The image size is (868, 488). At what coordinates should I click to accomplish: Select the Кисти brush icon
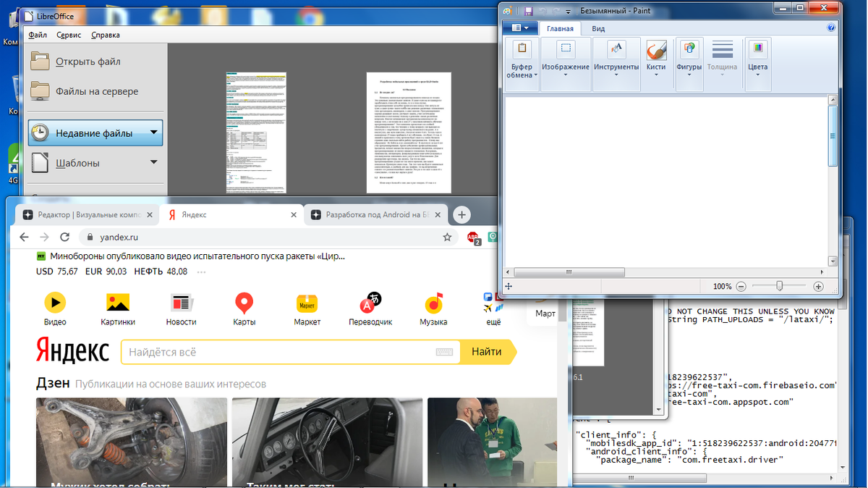(656, 50)
